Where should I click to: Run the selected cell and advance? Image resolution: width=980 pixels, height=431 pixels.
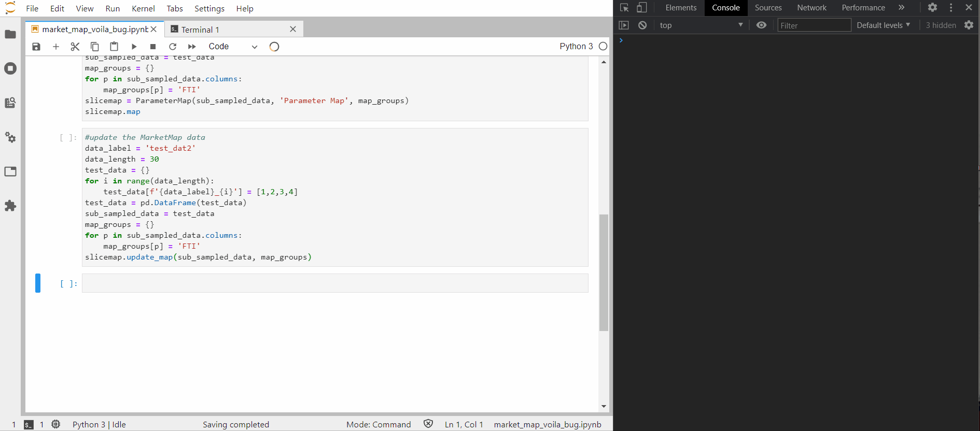click(134, 47)
